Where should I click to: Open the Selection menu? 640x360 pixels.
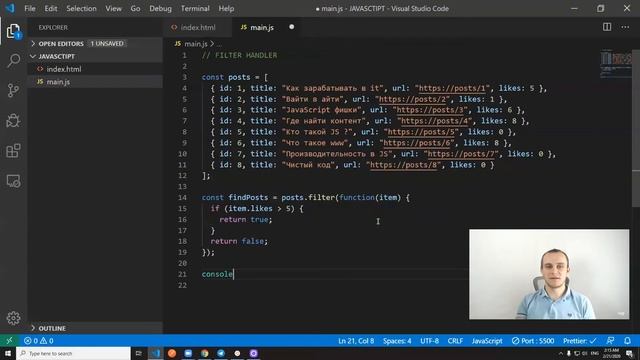81,8
